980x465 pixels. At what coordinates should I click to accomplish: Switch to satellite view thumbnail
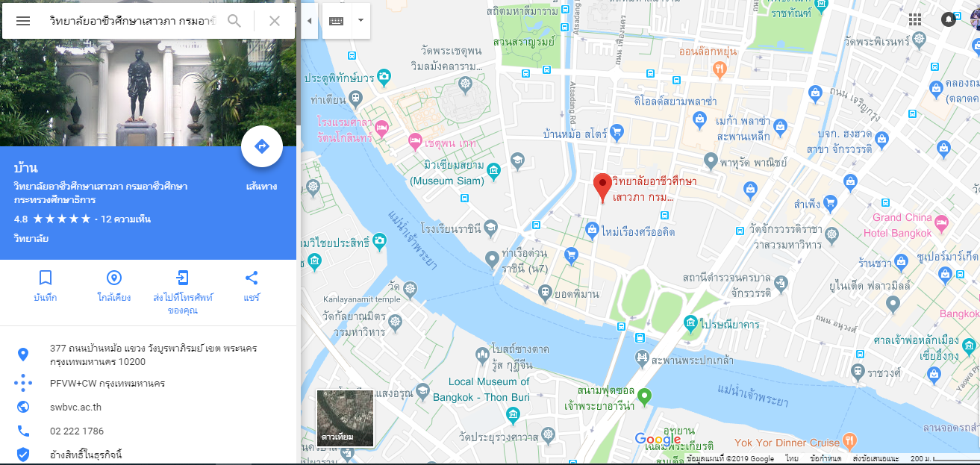(x=346, y=418)
